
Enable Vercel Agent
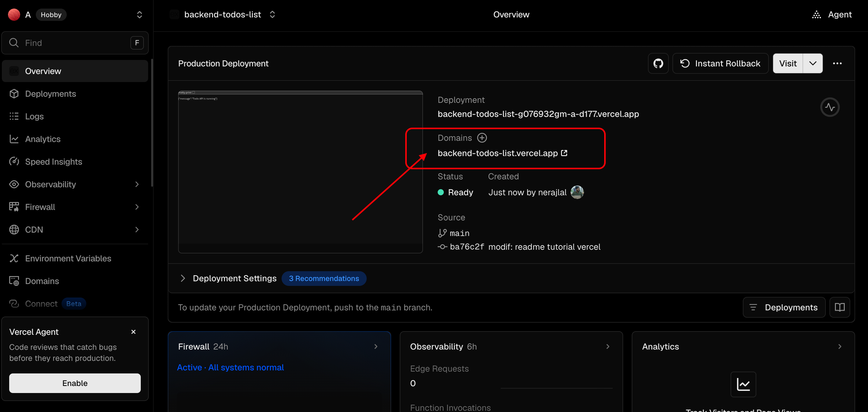(x=75, y=383)
